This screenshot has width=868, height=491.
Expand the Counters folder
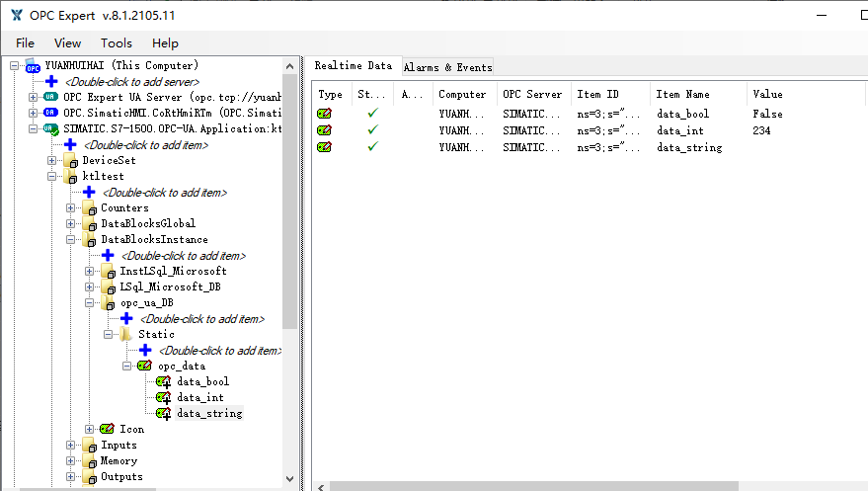[x=71, y=208]
